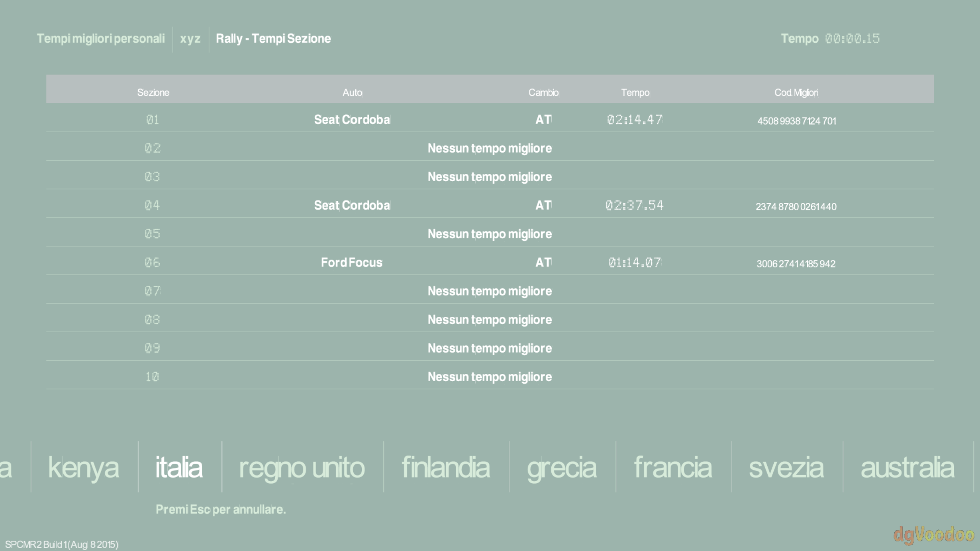Switch to finlandia rally tab
The height and width of the screenshot is (551, 980).
coord(445,467)
